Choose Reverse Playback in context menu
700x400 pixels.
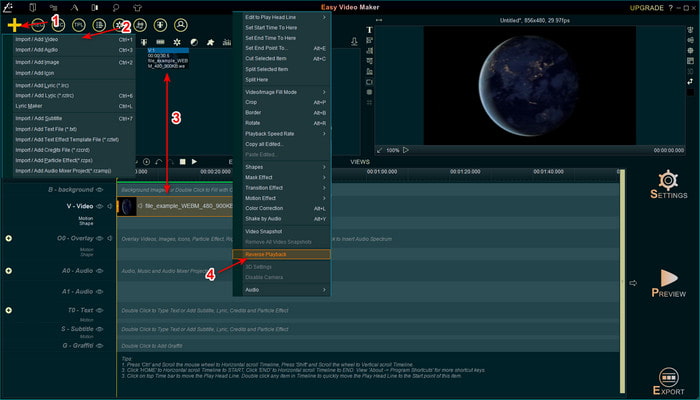(282, 254)
